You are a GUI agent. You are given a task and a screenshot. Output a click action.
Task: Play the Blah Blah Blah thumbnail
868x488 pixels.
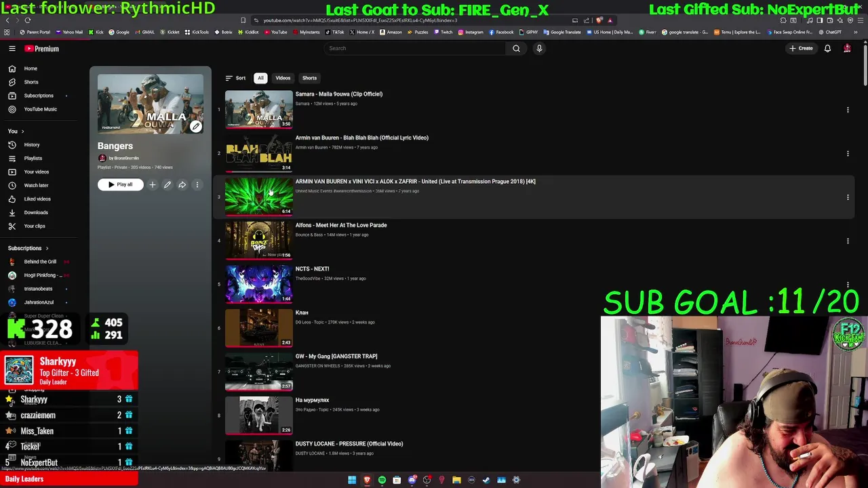click(259, 152)
